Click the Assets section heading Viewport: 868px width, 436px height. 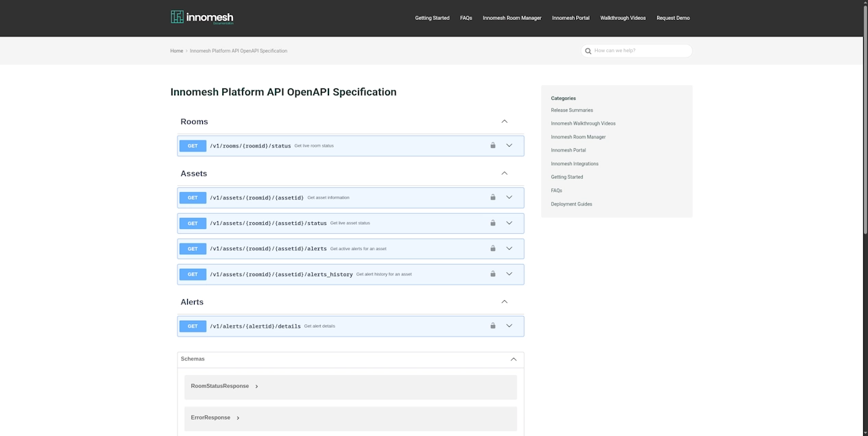[x=193, y=173]
